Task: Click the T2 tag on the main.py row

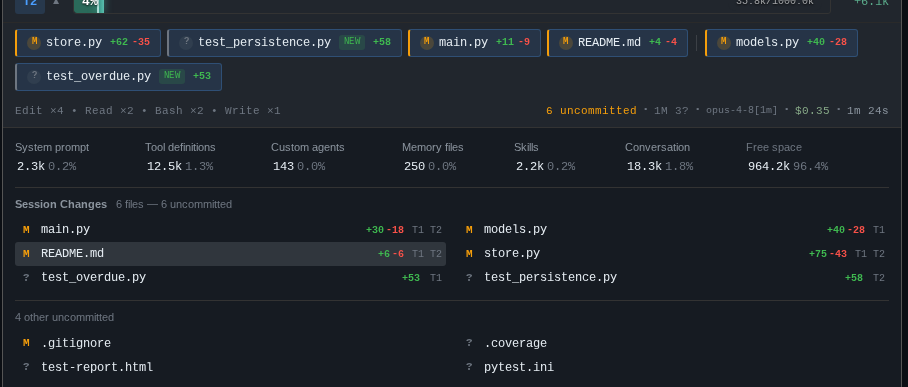Action: tap(435, 230)
